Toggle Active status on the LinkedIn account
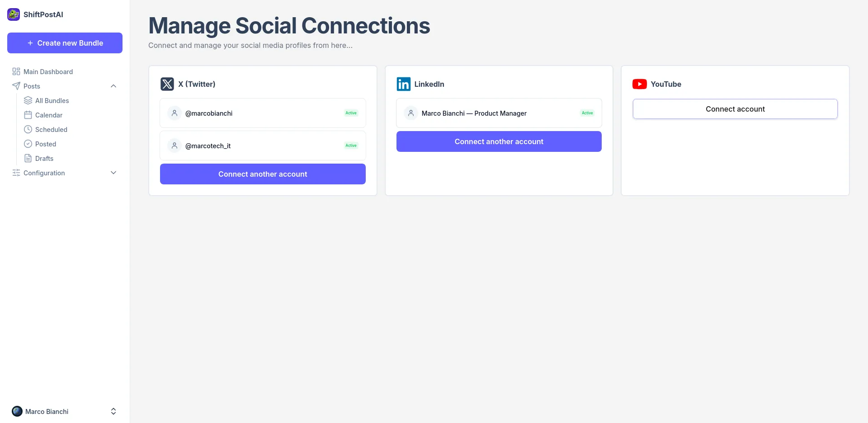This screenshot has height=423, width=868. click(x=586, y=113)
